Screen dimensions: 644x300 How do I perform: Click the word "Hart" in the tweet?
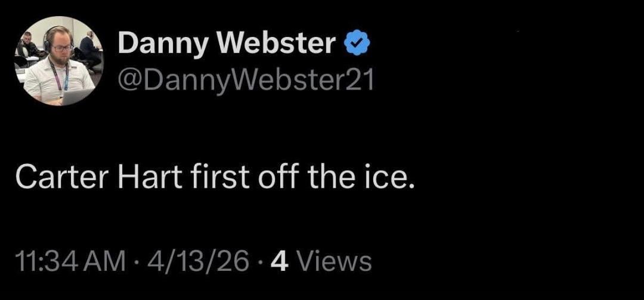coord(138,178)
